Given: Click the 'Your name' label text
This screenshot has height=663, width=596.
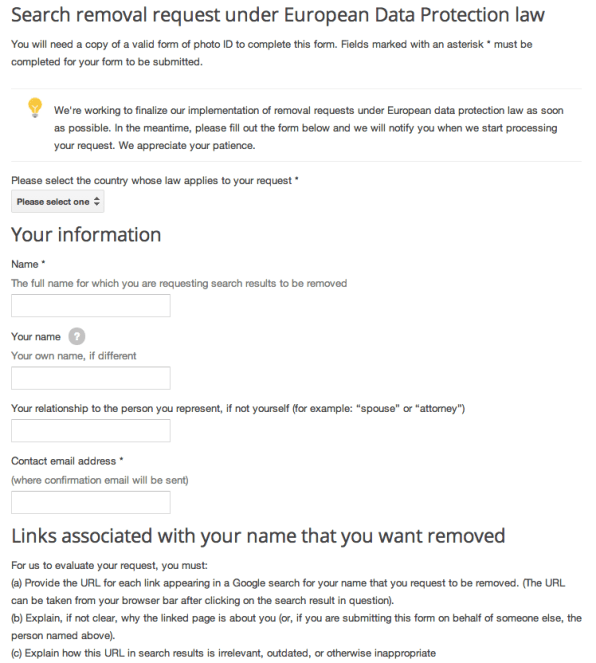Looking at the screenshot, I should click(x=36, y=337).
